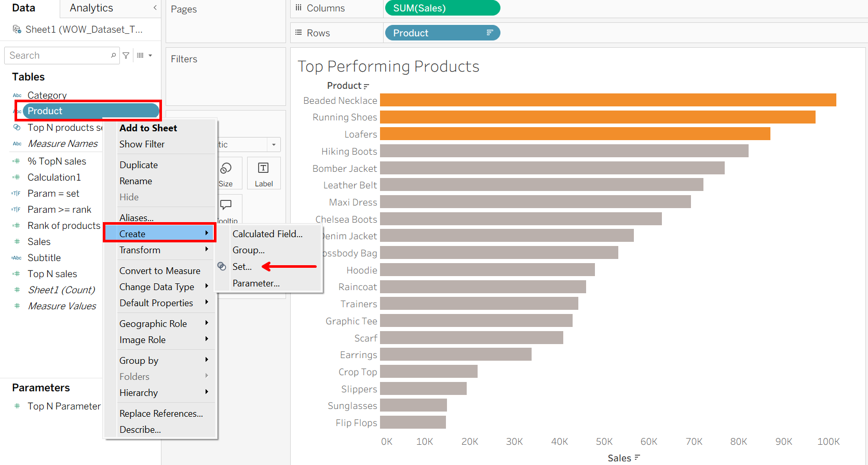Click the Sheet1 data source icon
868x465 pixels.
click(17, 30)
